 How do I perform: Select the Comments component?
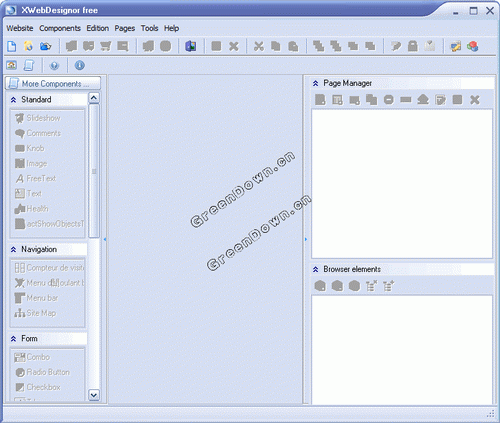38,133
